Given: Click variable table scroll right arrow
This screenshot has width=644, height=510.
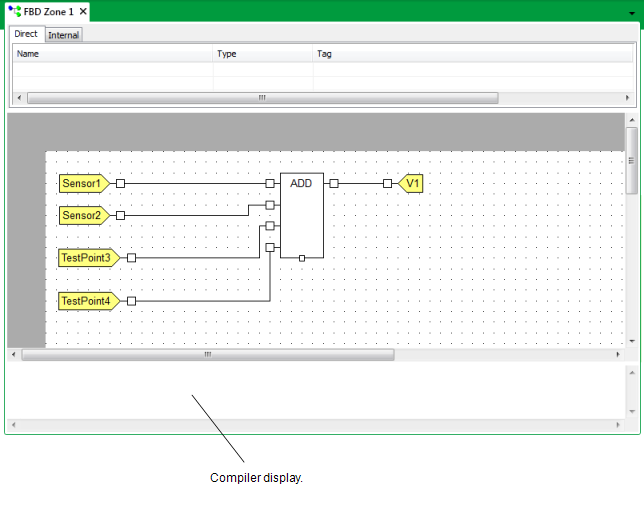Looking at the screenshot, I should 627,98.
